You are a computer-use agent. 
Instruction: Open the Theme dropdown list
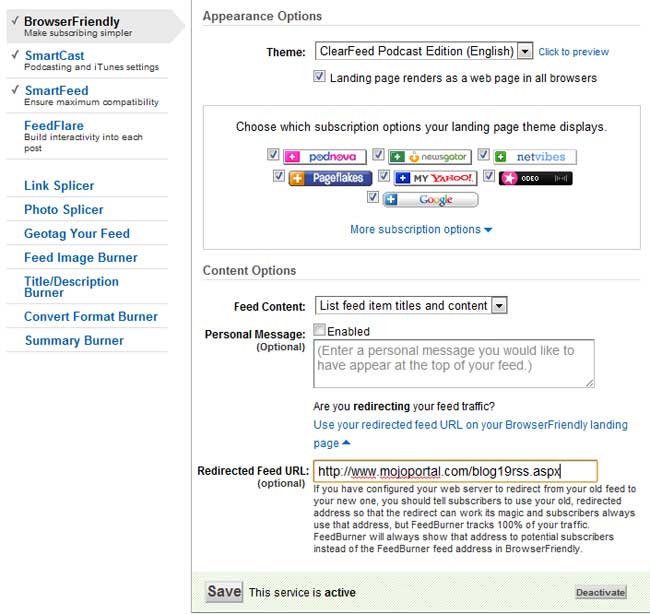click(525, 51)
